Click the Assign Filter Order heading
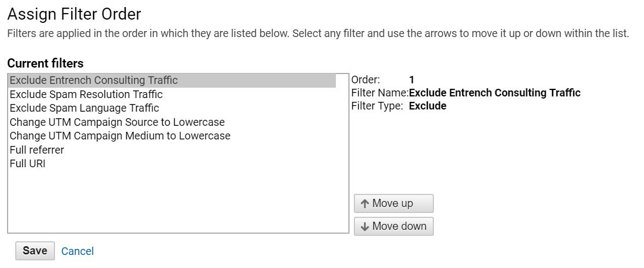 pos(74,14)
